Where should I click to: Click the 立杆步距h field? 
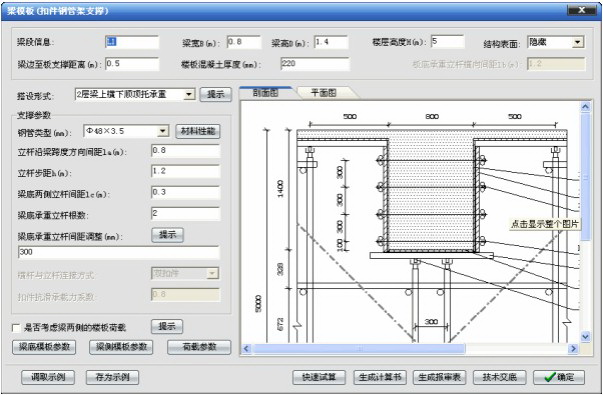186,172
